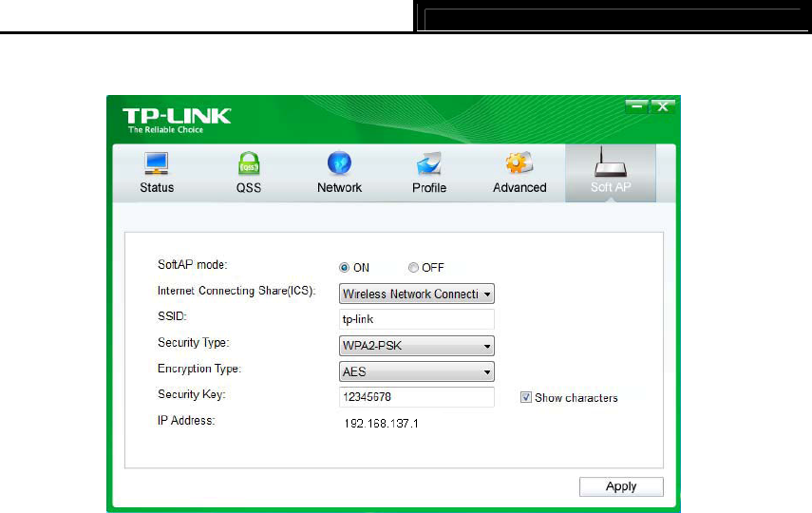Open the Advanced gear icon
This screenshot has height=513, width=812.
(519, 163)
